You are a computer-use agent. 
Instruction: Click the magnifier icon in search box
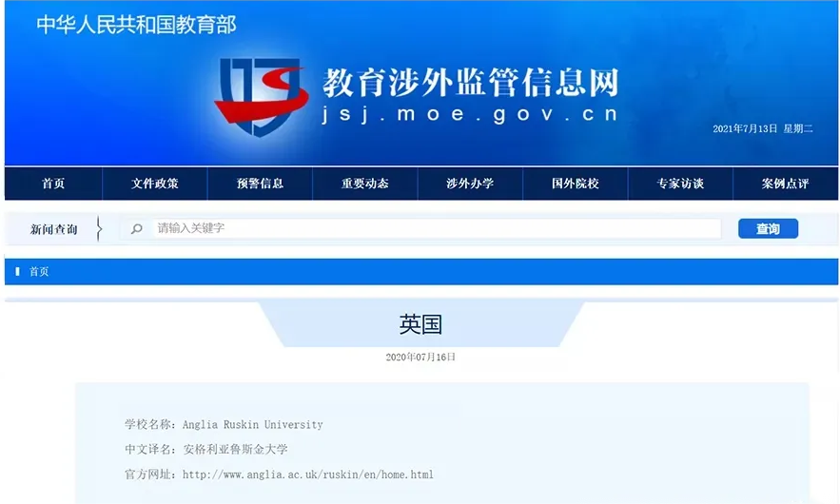coord(137,229)
